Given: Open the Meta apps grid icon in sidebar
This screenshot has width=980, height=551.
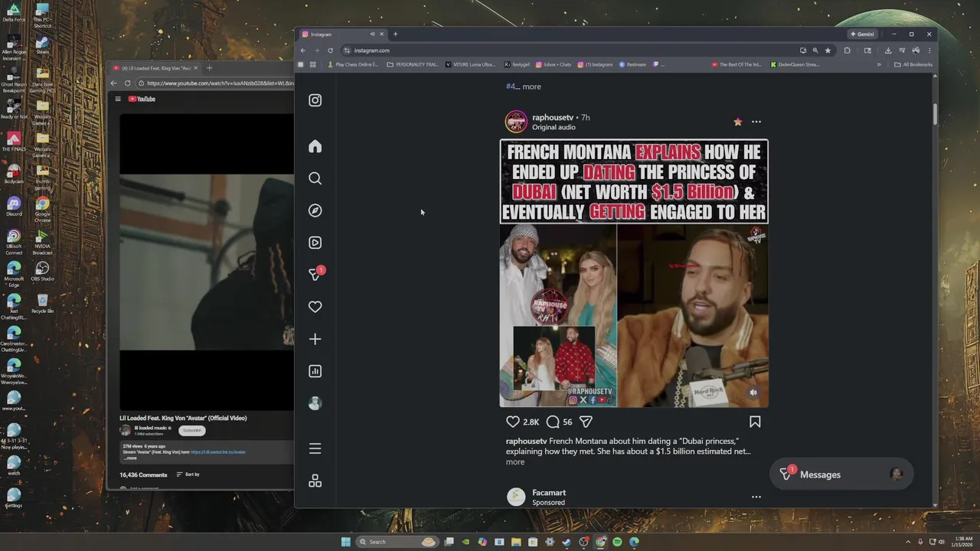Looking at the screenshot, I should pyautogui.click(x=315, y=481).
